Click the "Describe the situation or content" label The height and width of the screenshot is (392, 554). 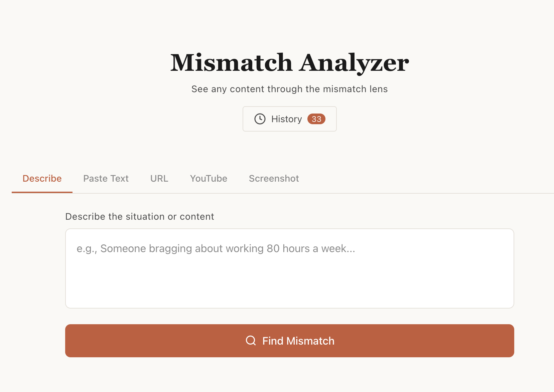140,217
